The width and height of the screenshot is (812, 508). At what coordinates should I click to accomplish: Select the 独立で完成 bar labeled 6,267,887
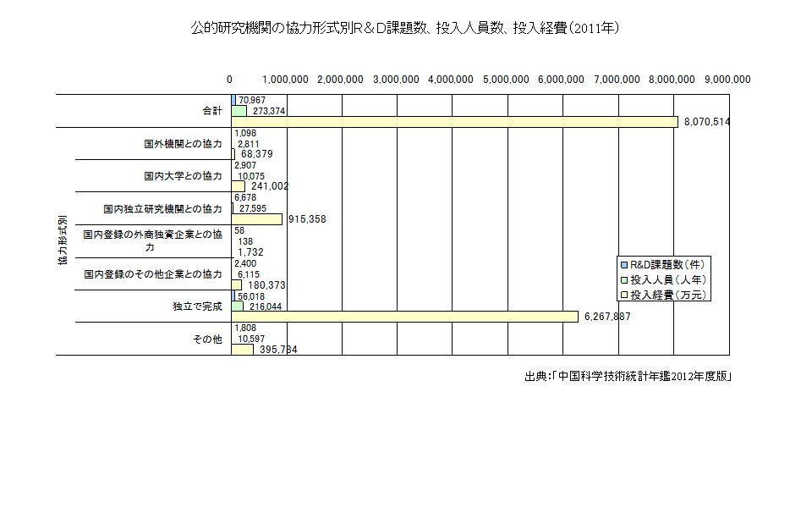[x=405, y=317]
